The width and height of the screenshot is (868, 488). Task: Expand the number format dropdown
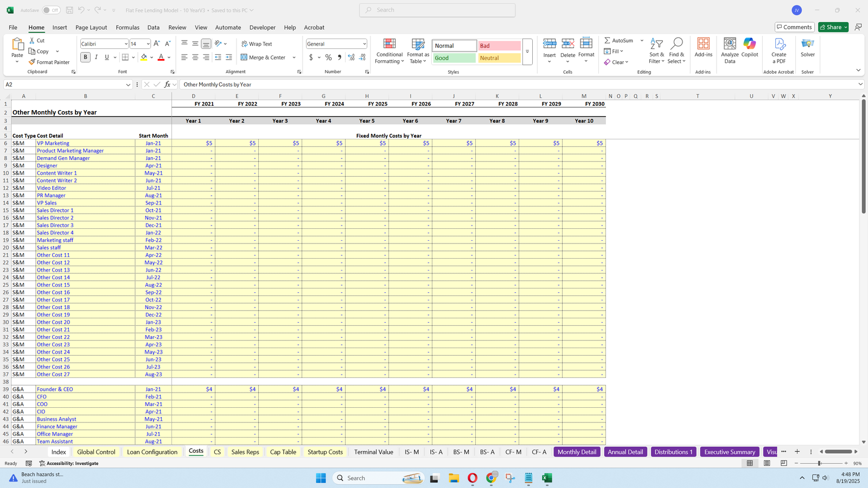pos(364,44)
